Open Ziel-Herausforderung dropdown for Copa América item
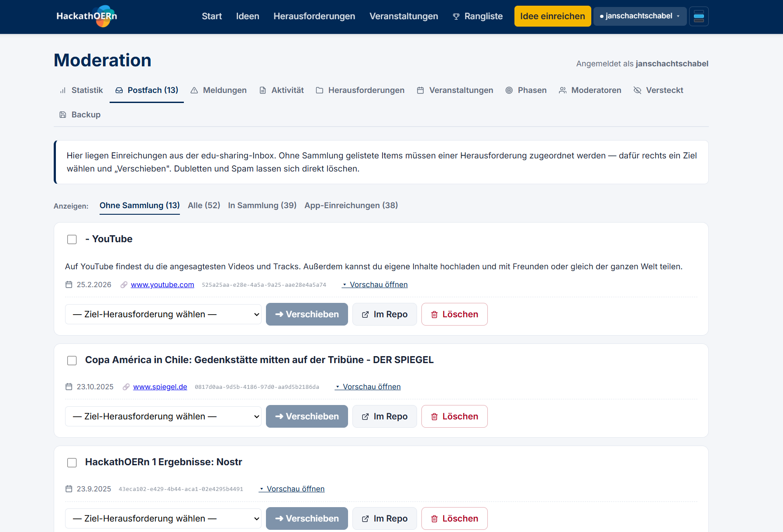This screenshot has height=532, width=783. pyautogui.click(x=163, y=416)
